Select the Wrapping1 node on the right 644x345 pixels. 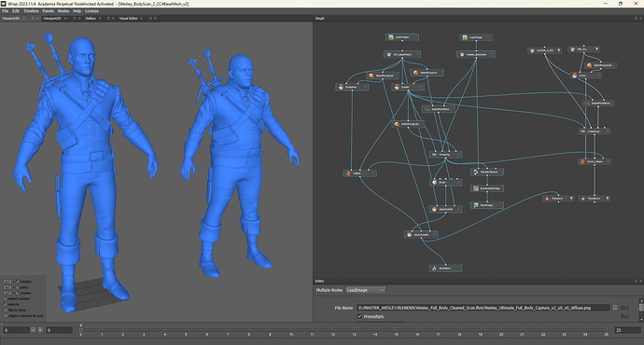(x=595, y=131)
